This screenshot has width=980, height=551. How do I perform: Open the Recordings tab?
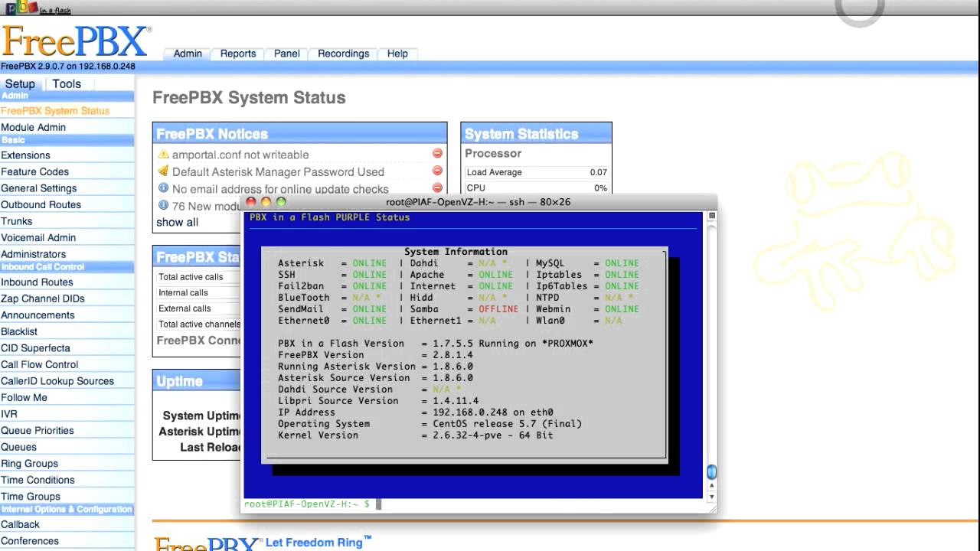coord(344,54)
